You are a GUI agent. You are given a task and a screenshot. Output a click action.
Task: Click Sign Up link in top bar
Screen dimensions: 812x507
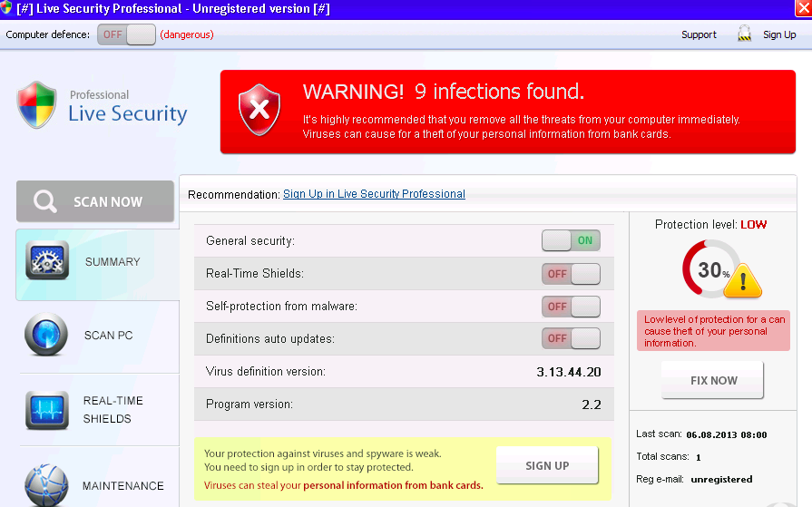pos(778,34)
